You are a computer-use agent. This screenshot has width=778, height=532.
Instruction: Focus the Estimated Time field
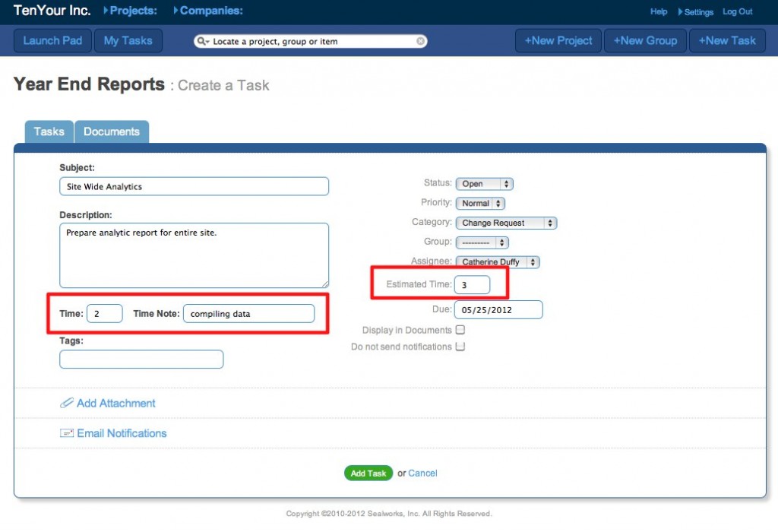(473, 285)
